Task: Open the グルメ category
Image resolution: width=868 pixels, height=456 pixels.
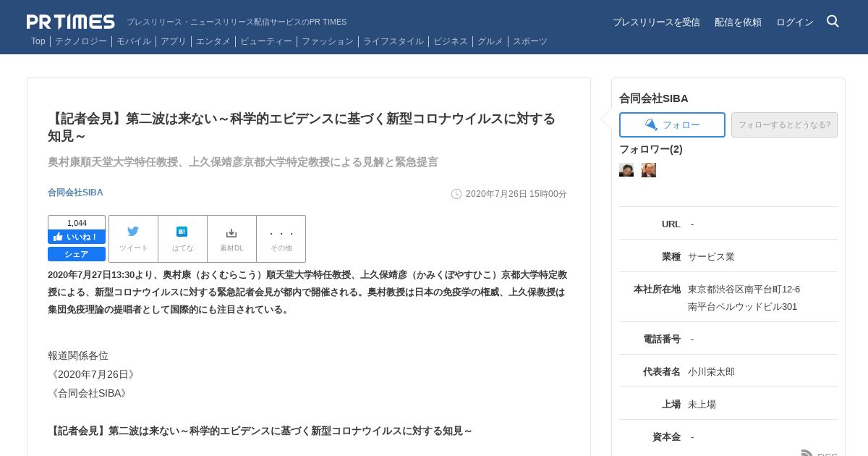Action: click(x=490, y=41)
